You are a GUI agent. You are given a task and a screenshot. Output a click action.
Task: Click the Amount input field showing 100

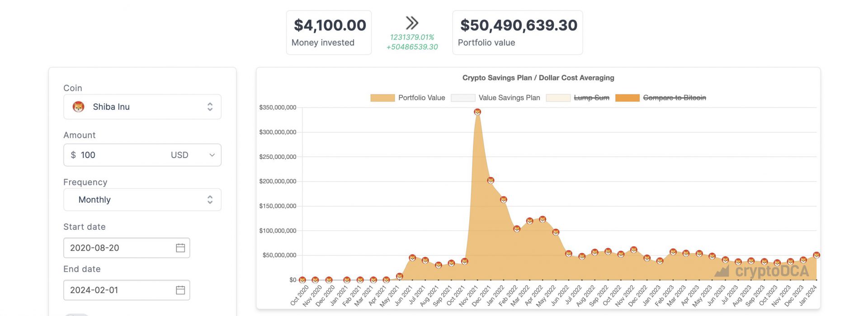[x=118, y=155]
